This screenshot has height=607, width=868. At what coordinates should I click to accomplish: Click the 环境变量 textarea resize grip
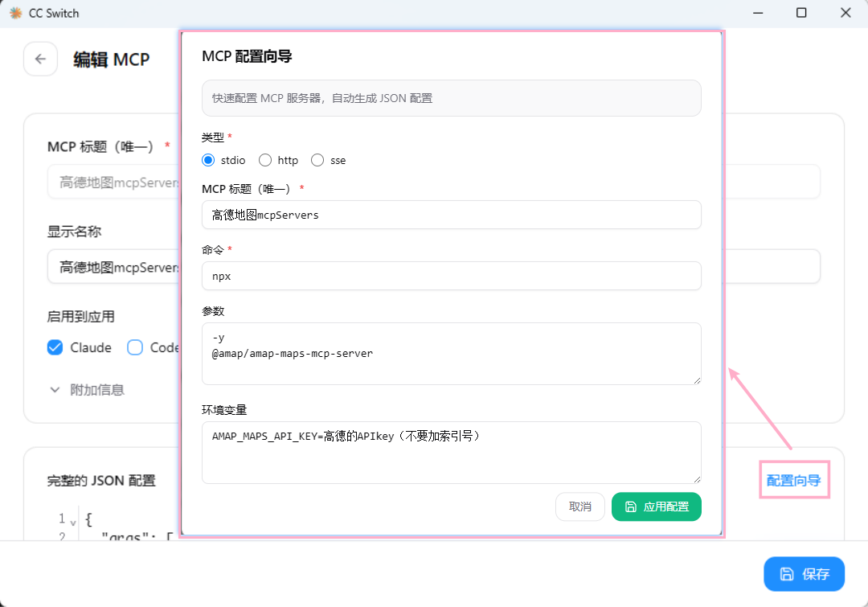(x=696, y=478)
